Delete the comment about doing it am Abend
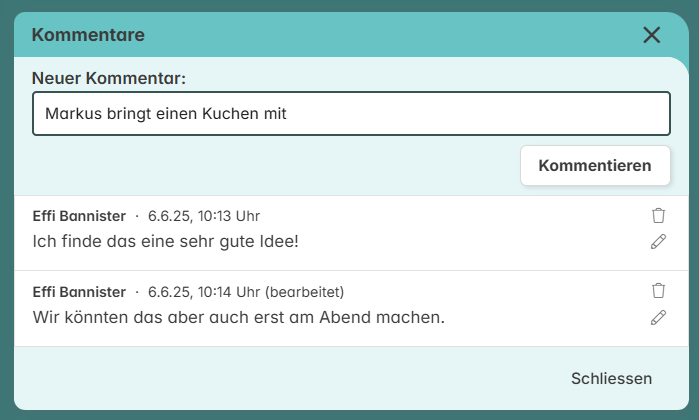Image resolution: width=699 pixels, height=420 pixels. pyautogui.click(x=658, y=291)
